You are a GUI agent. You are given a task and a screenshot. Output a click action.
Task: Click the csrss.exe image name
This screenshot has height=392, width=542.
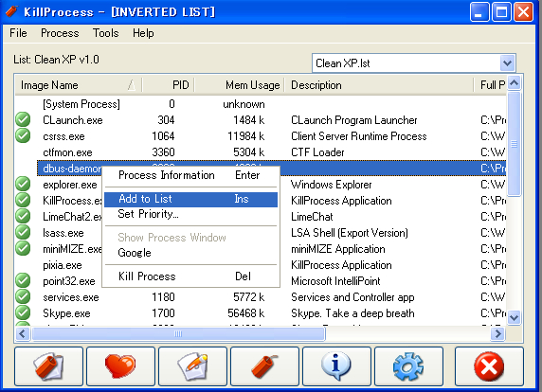[x=63, y=136]
